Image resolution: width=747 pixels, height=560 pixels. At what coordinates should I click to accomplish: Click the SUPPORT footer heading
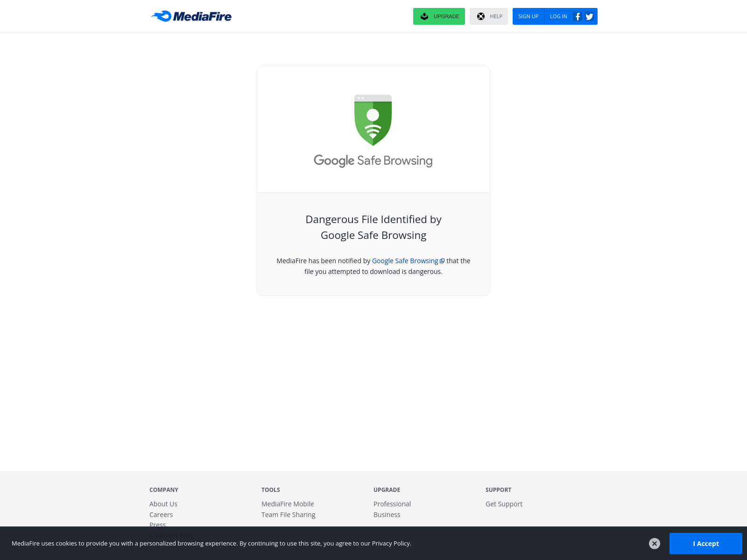(x=498, y=490)
